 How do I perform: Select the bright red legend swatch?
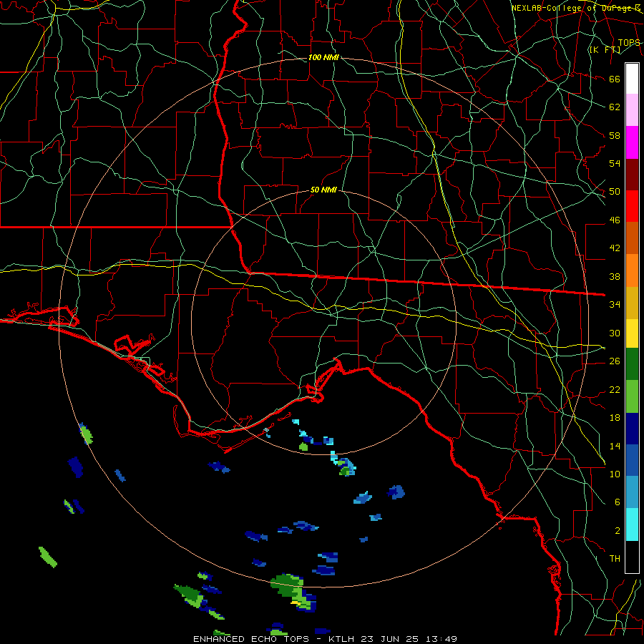click(x=632, y=206)
